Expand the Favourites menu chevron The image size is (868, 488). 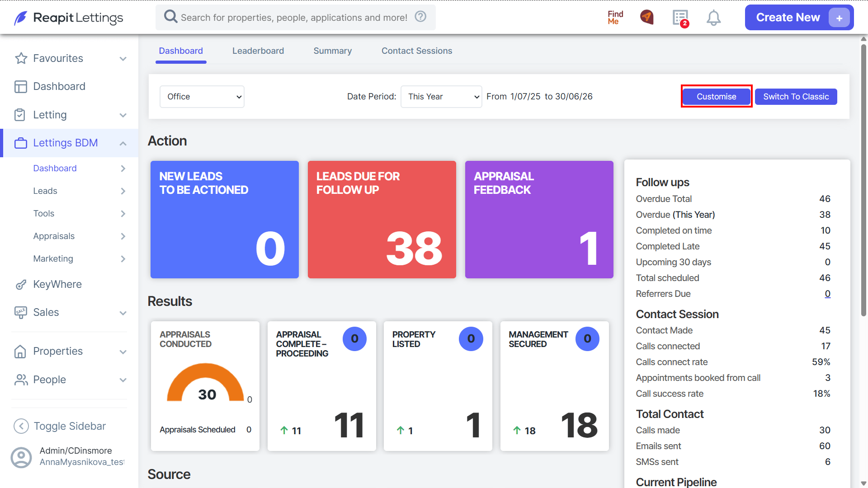(x=123, y=59)
